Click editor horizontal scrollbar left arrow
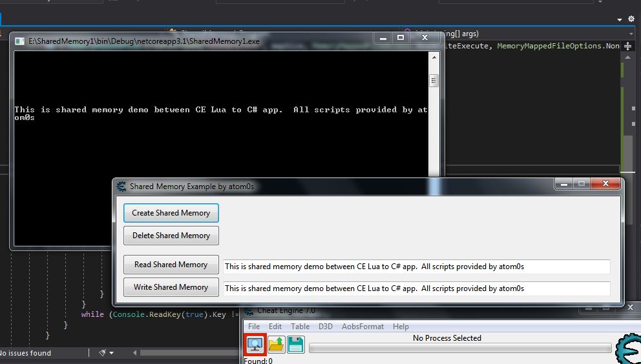641x364 pixels. coord(135,352)
